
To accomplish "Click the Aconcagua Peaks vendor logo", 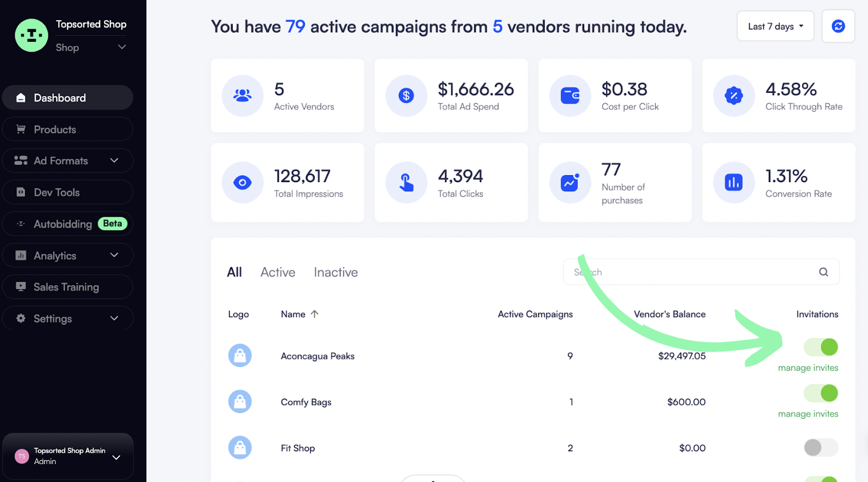I will point(240,356).
